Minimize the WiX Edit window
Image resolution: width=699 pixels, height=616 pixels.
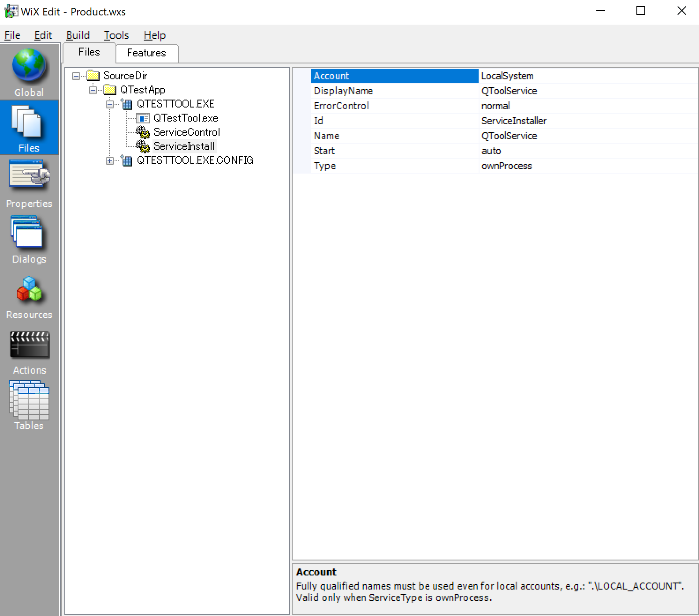click(x=600, y=11)
